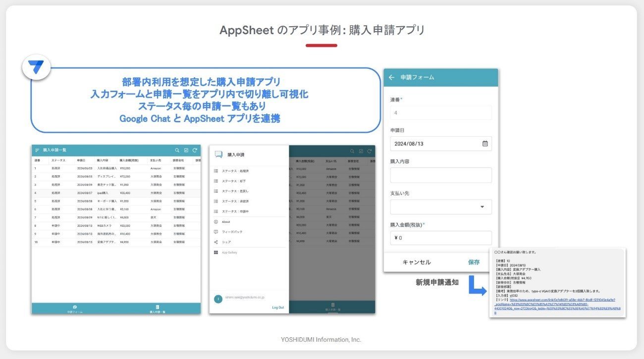644x359 pixels.
Task: Click the appsheet.com link in the notification
Action: pos(557,306)
